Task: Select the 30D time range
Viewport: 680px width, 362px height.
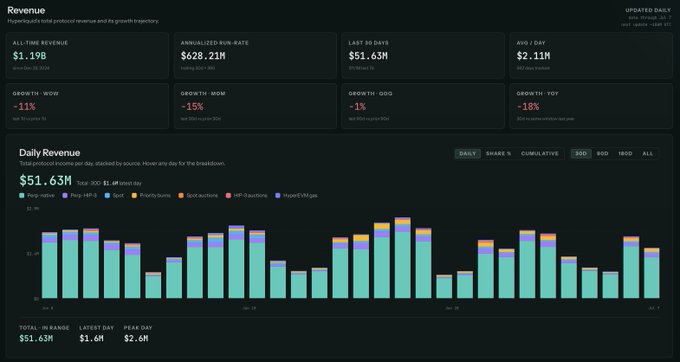Action: (581, 153)
